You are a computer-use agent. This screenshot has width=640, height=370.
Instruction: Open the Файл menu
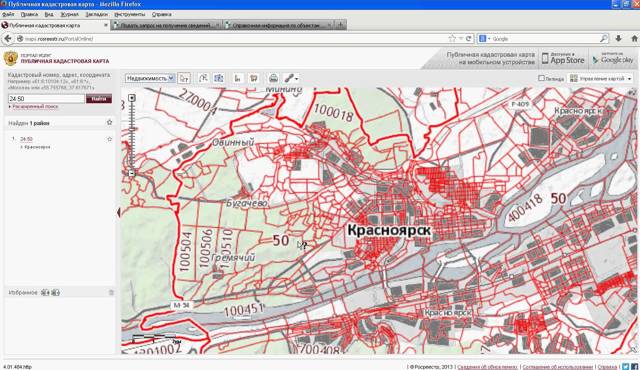(x=8, y=14)
